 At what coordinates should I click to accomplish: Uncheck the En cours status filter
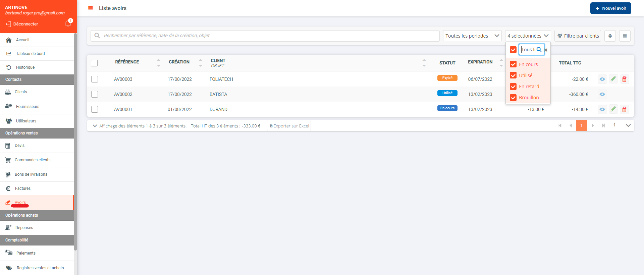coord(513,64)
